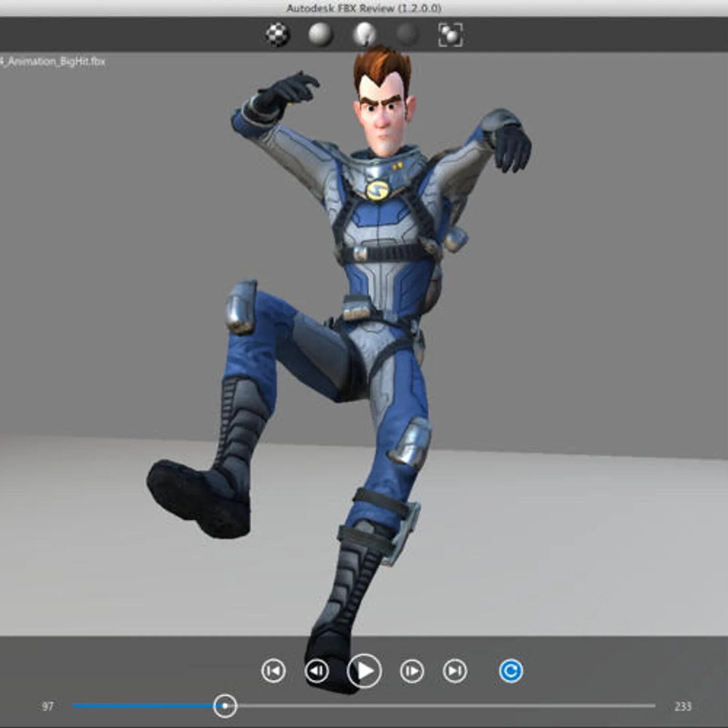Jump to the last animation frame

pyautogui.click(x=455, y=671)
